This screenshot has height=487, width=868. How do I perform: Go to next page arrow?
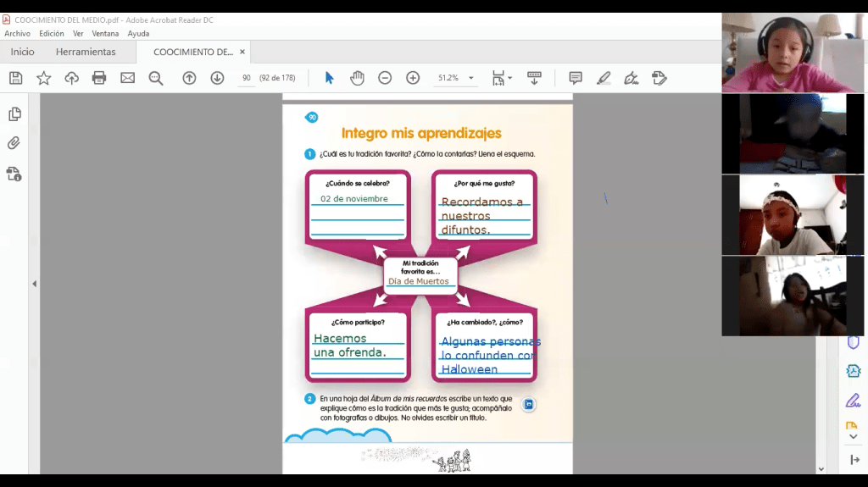pos(217,78)
